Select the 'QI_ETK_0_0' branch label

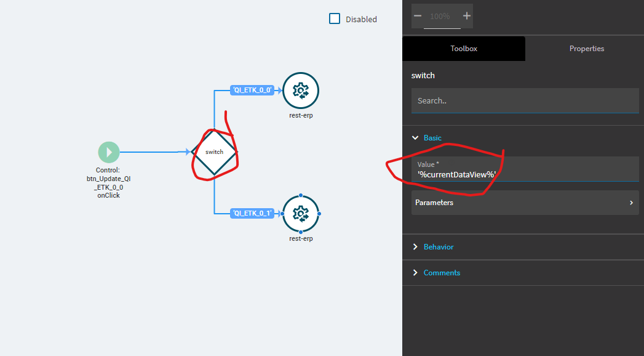(252, 90)
